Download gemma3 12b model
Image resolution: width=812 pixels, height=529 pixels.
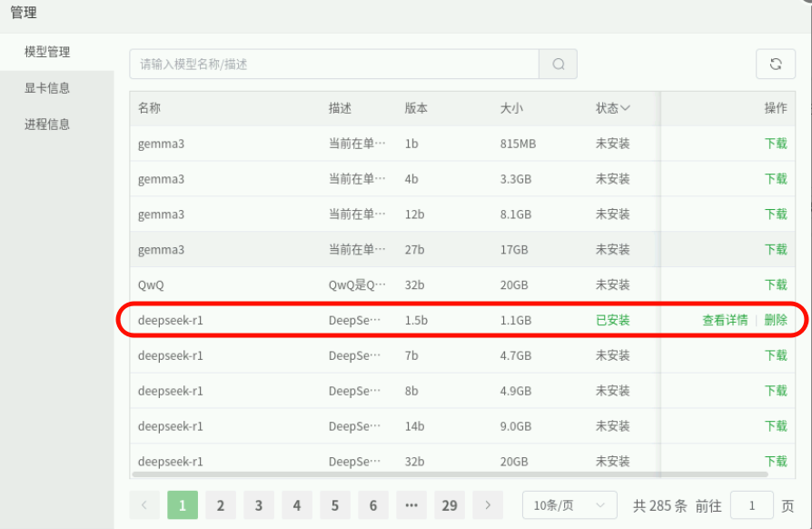click(x=776, y=214)
